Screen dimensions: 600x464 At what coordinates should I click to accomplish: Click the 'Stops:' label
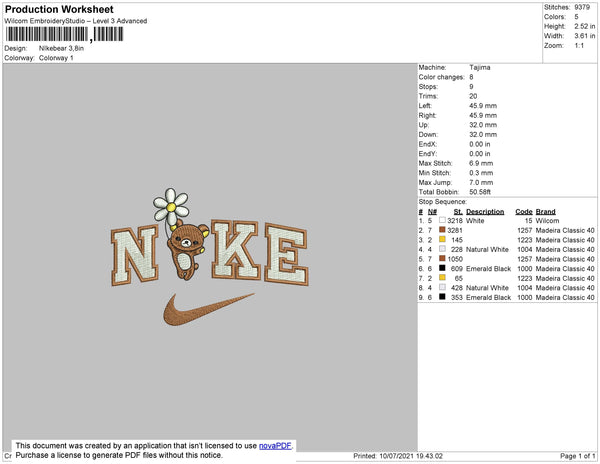tap(428, 86)
